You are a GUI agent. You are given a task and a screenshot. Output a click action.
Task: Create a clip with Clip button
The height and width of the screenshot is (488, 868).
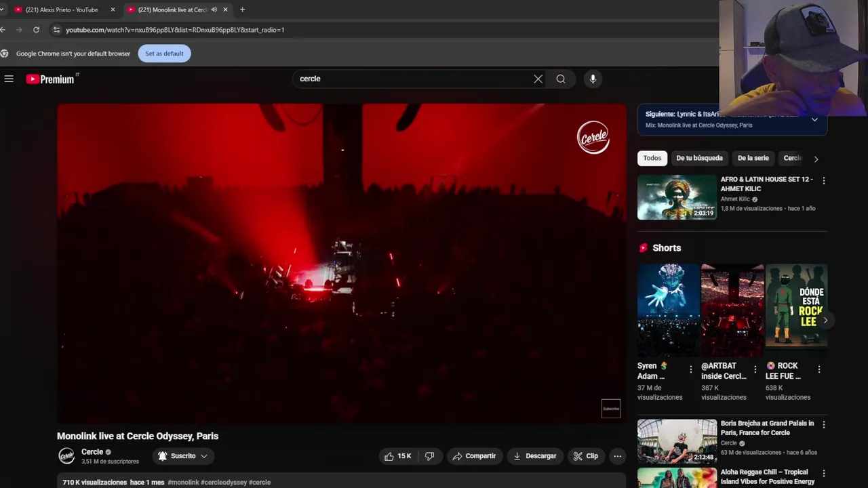[585, 456]
